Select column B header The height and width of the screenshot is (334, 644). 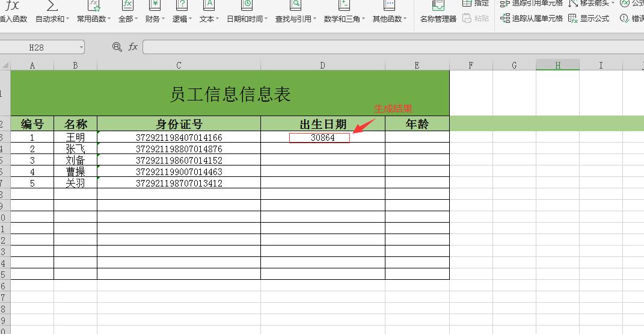(x=76, y=65)
